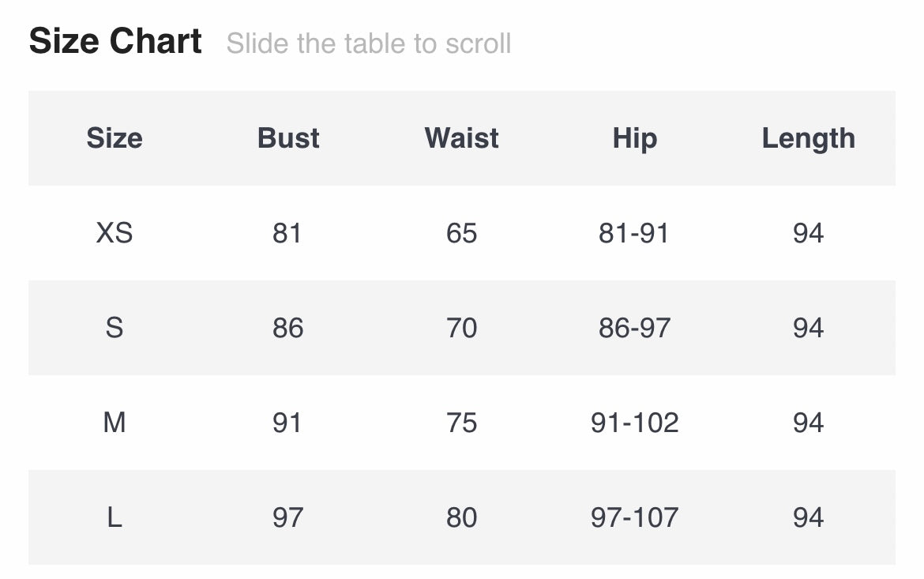Click the Waist column header

(462, 138)
